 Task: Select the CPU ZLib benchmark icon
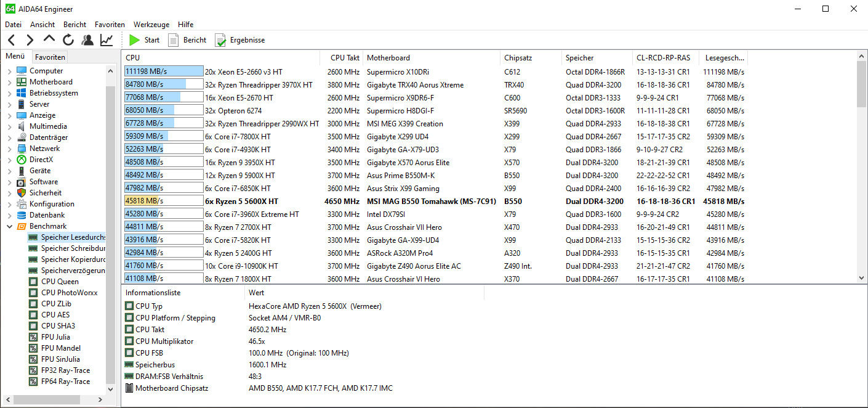click(33, 304)
